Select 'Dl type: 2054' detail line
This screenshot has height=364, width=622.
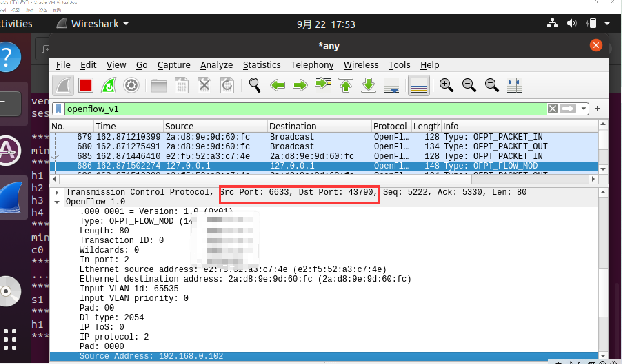click(x=112, y=317)
